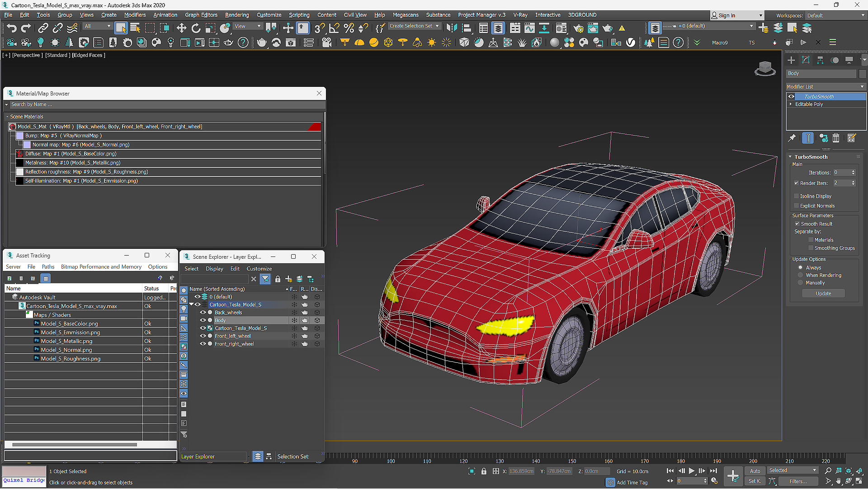Image resolution: width=868 pixels, height=489 pixels.
Task: Remove modifier with the trash icon
Action: tap(836, 138)
